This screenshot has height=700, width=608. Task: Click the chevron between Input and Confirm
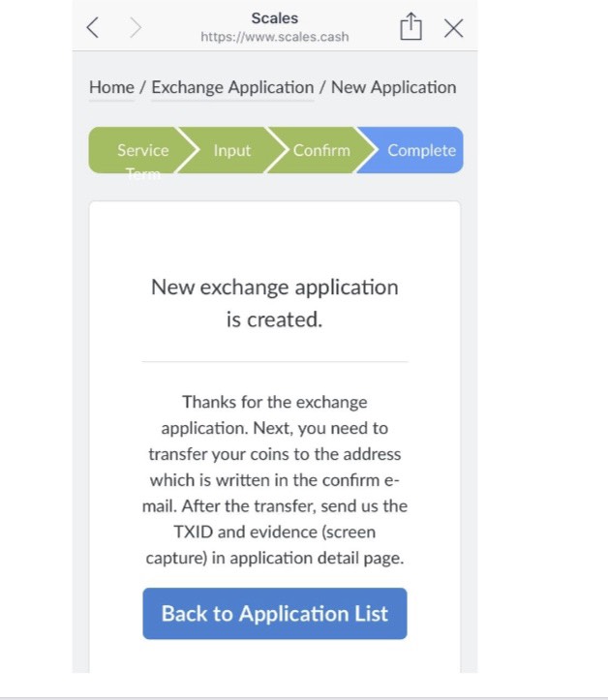coord(277,150)
